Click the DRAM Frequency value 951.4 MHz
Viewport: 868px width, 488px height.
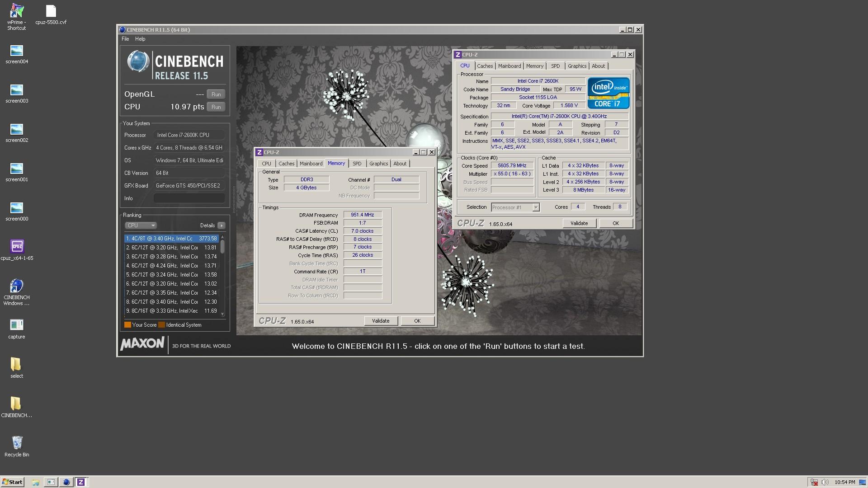click(x=363, y=215)
